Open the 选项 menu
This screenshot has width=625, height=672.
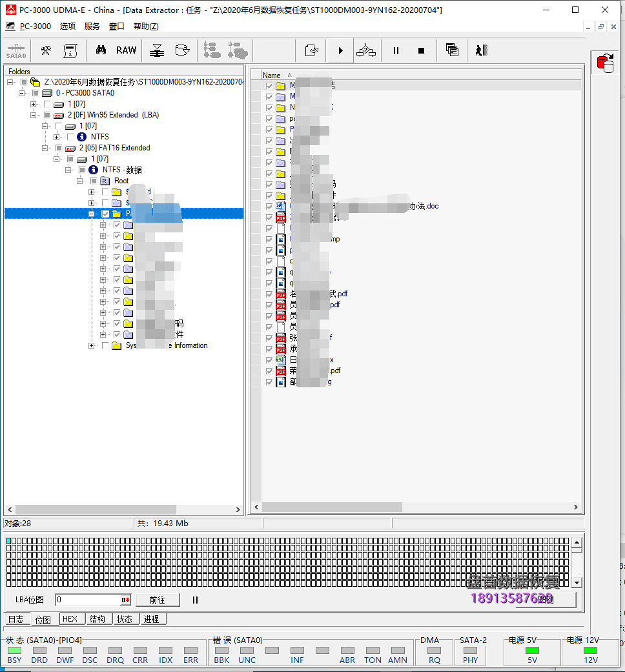[x=67, y=26]
